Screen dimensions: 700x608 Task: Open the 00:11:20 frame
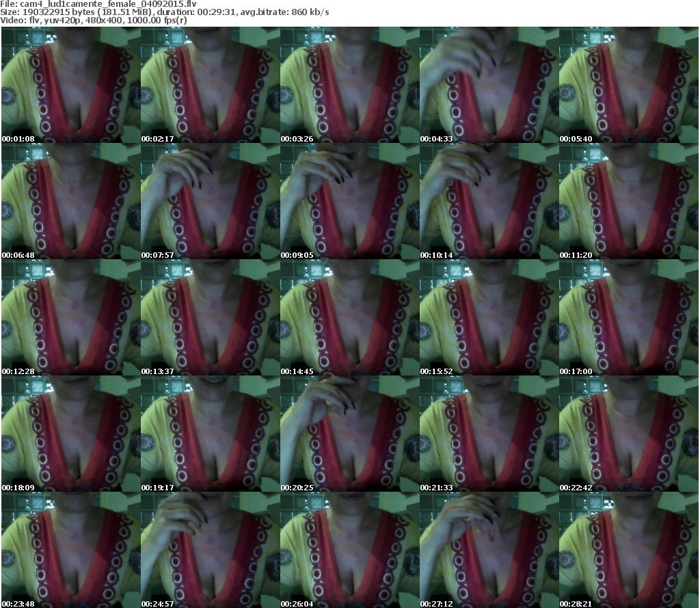[629, 201]
